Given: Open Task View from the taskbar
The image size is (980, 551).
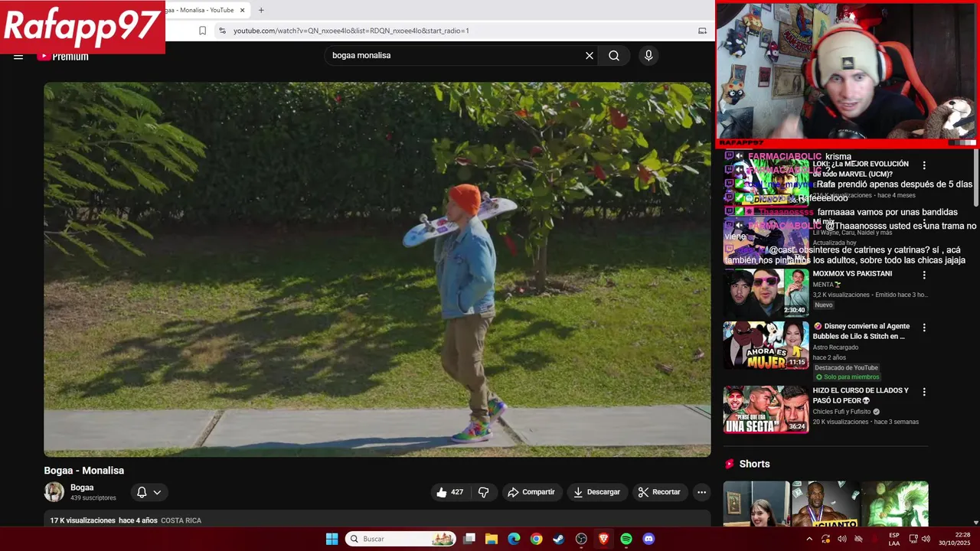Looking at the screenshot, I should tap(469, 539).
